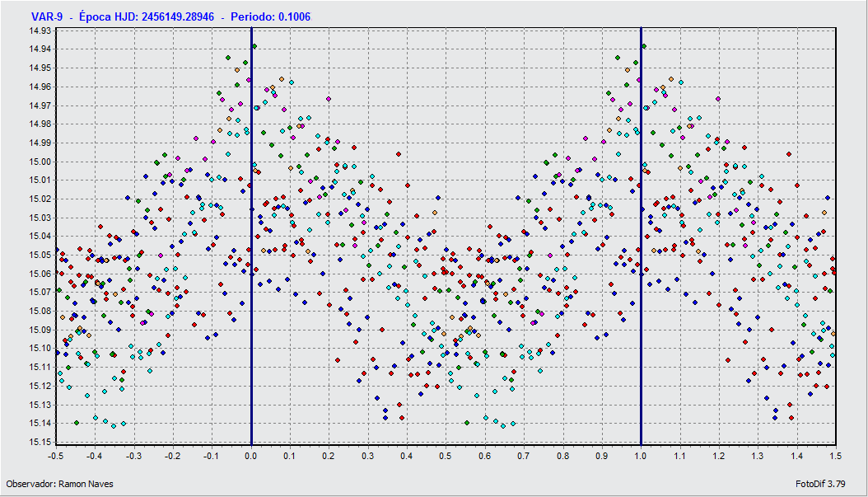Image resolution: width=868 pixels, height=497 pixels.
Task: Click the x-axis label '0.8'
Action: point(562,456)
